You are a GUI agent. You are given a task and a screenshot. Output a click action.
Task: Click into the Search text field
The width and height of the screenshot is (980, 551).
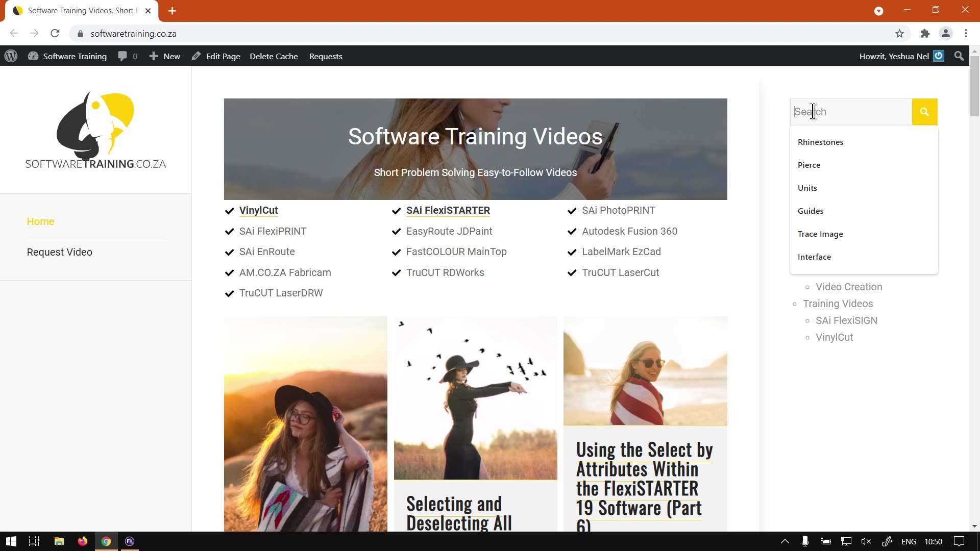tap(851, 112)
